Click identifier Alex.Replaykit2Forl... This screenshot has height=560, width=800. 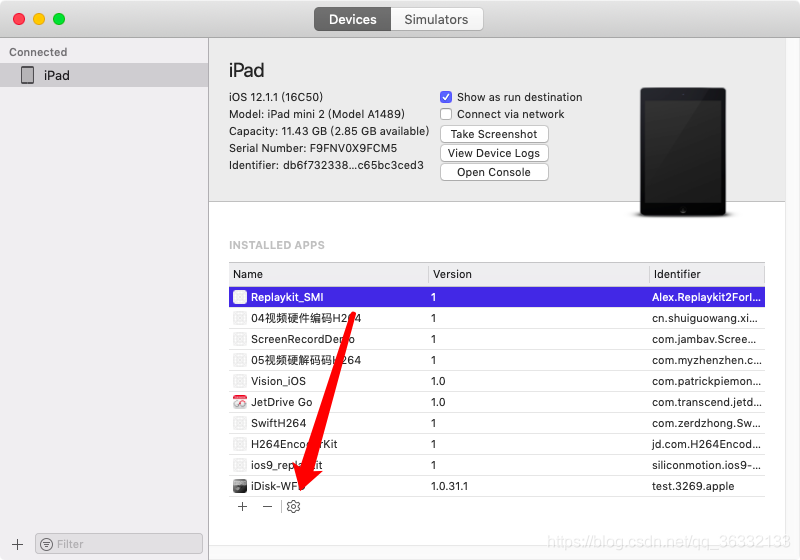[x=706, y=297]
